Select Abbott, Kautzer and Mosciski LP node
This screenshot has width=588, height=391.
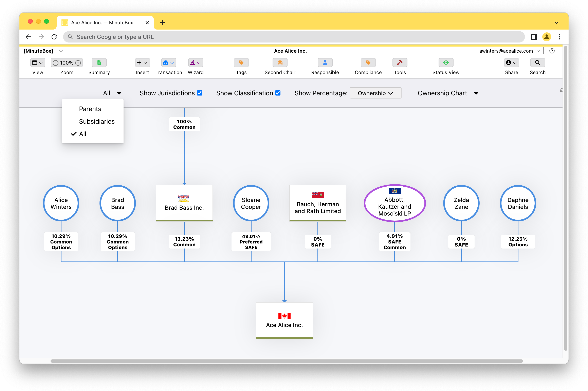point(394,203)
